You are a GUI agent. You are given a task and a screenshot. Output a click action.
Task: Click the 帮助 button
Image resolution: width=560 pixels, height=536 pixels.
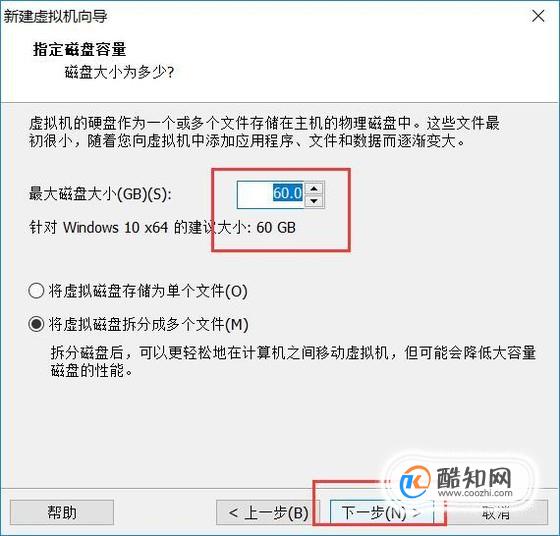click(x=62, y=512)
